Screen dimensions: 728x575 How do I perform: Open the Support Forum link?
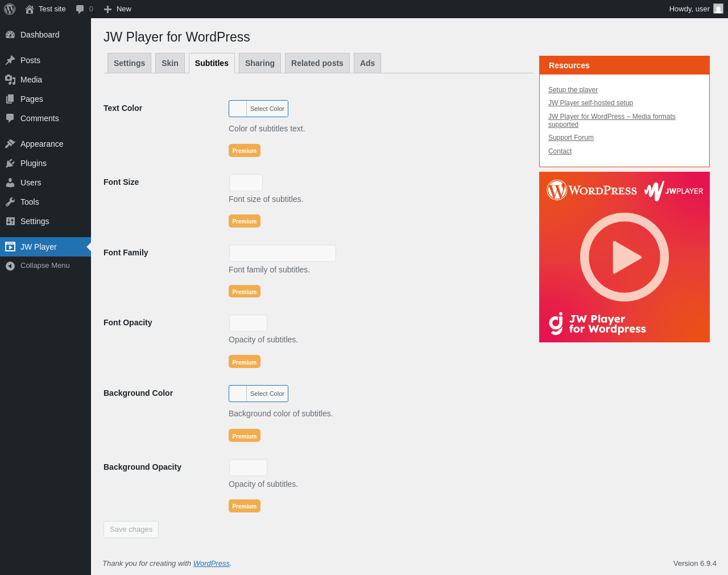pos(571,138)
